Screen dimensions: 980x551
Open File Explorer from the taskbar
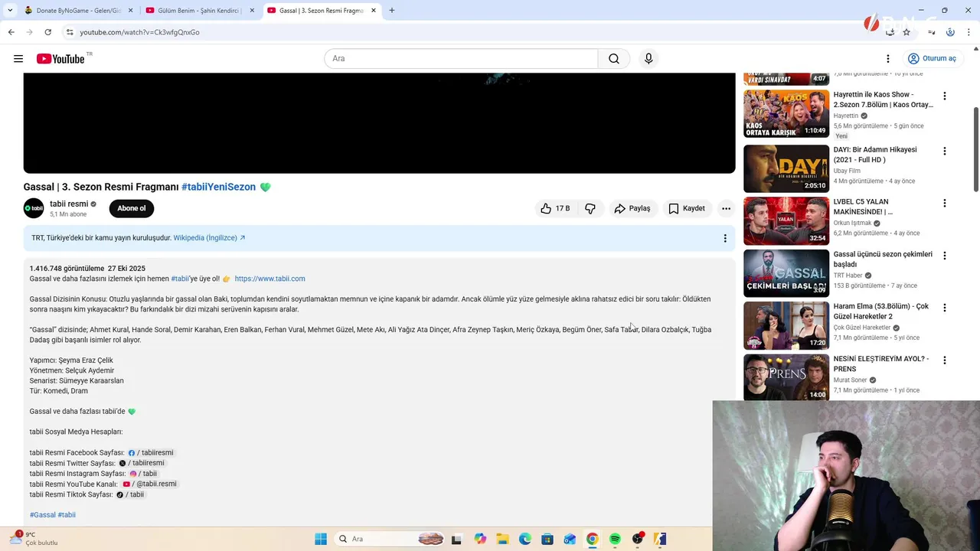coord(502,539)
